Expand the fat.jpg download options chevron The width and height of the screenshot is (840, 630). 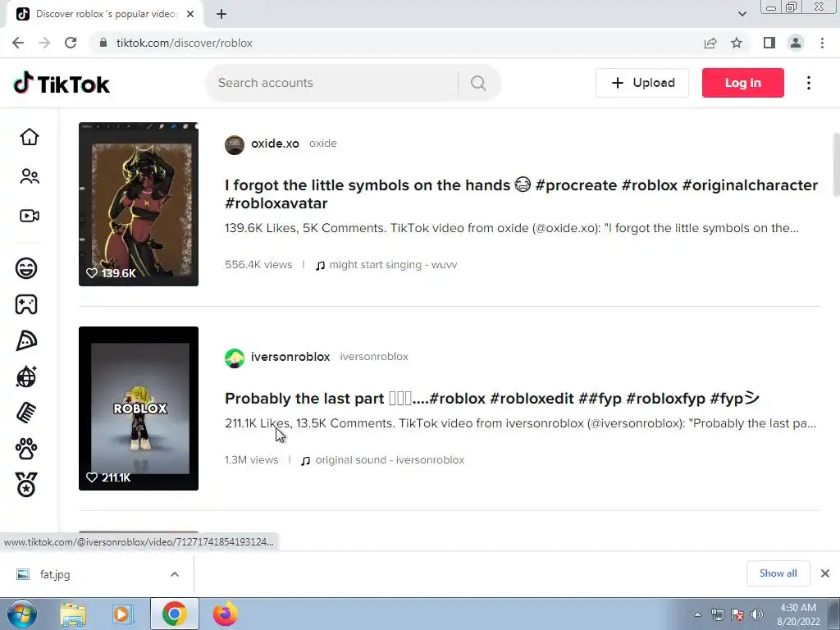tap(175, 574)
